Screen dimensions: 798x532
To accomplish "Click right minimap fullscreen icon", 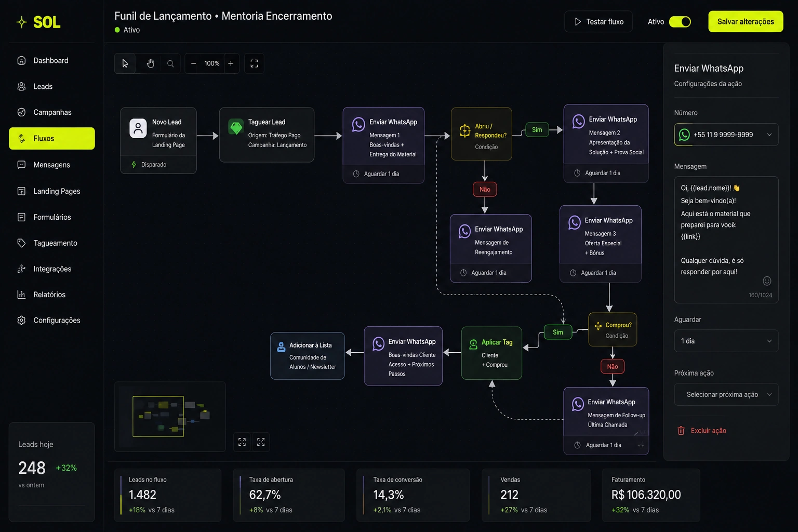I will [x=261, y=442].
